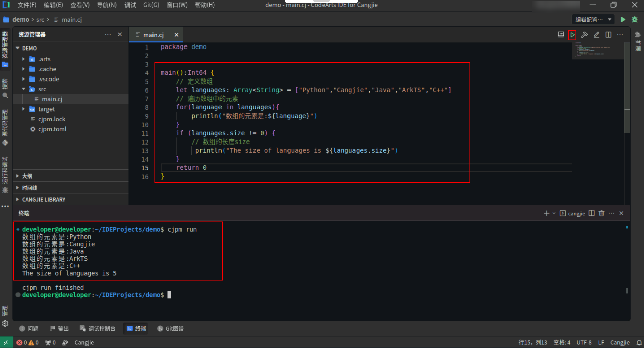This screenshot has width=644, height=348.
Task: Focus the terminal command prompt
Action: point(169,295)
